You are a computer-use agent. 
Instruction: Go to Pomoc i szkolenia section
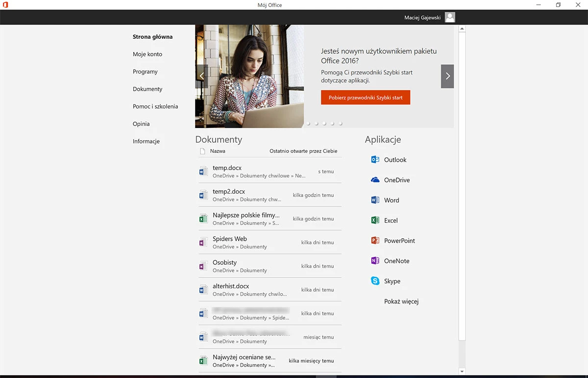(155, 106)
